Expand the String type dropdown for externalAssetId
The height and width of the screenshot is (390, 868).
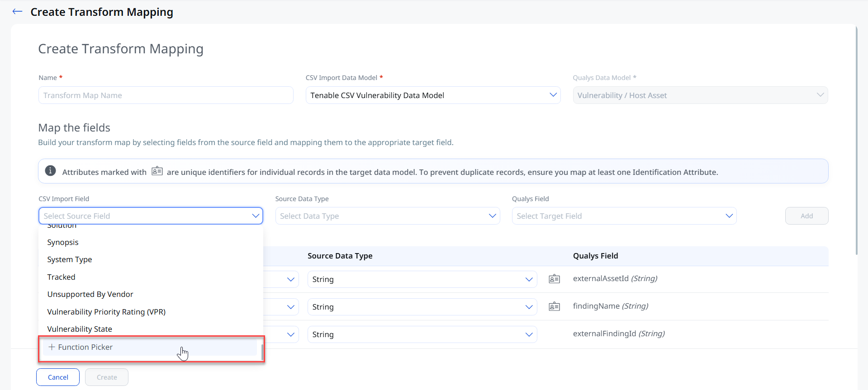click(x=422, y=279)
